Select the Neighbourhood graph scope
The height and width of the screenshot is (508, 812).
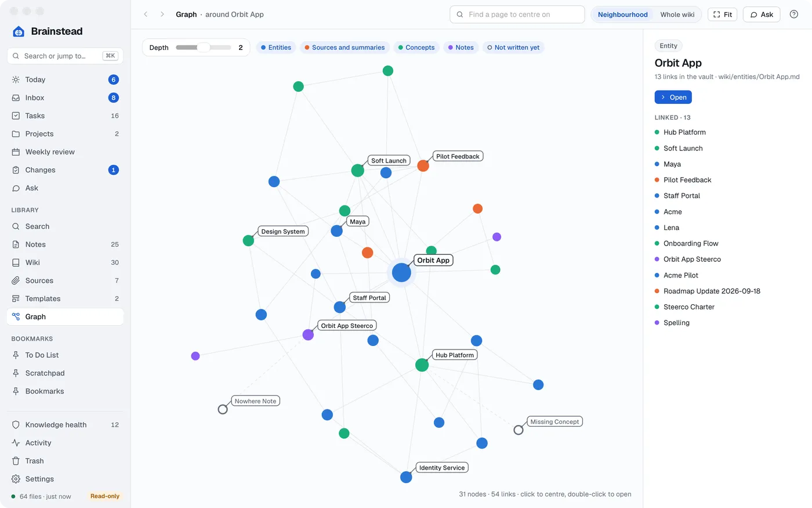623,15
